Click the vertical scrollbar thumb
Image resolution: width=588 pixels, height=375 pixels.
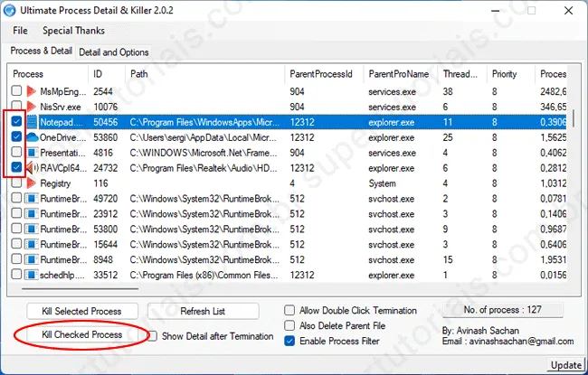(x=573, y=118)
